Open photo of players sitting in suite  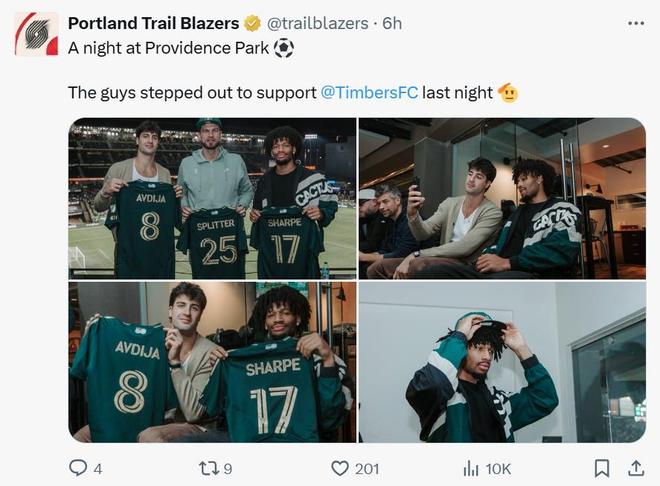tap(502, 198)
